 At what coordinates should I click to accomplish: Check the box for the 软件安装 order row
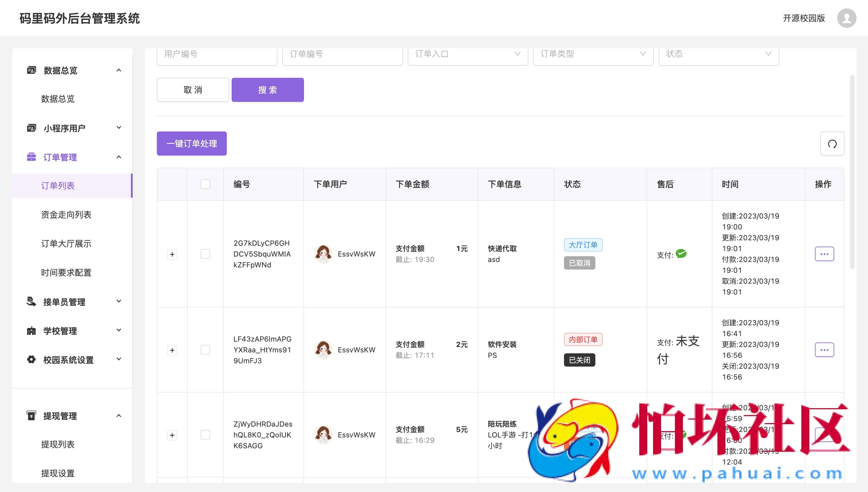point(205,350)
